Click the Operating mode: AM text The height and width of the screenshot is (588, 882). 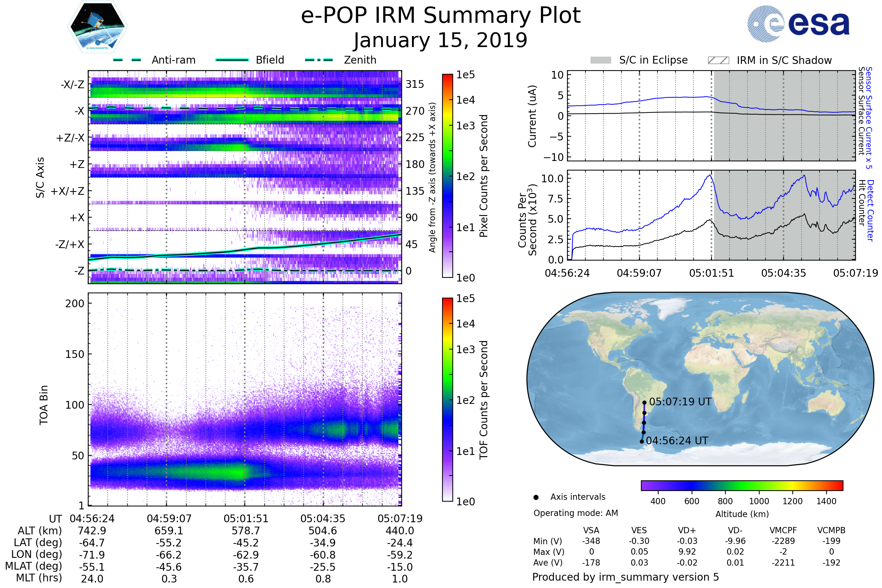pos(576,513)
